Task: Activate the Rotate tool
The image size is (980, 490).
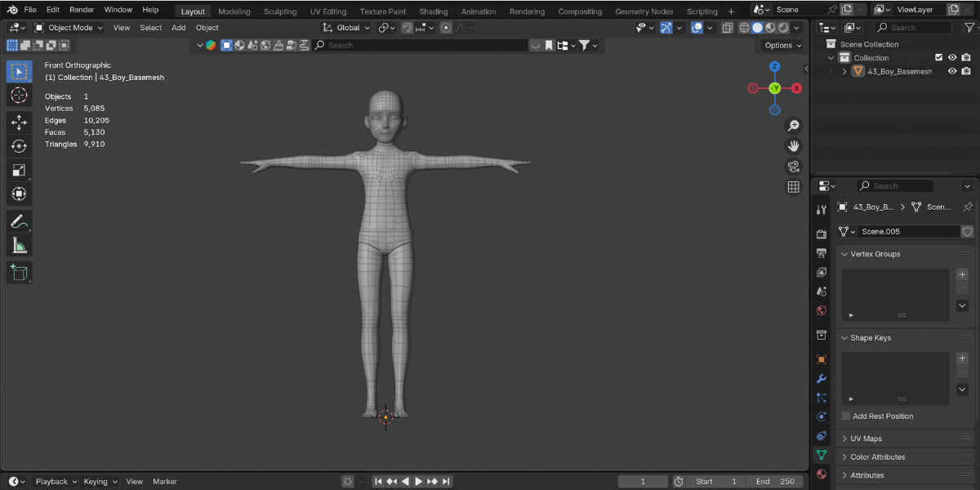Action: pos(20,145)
